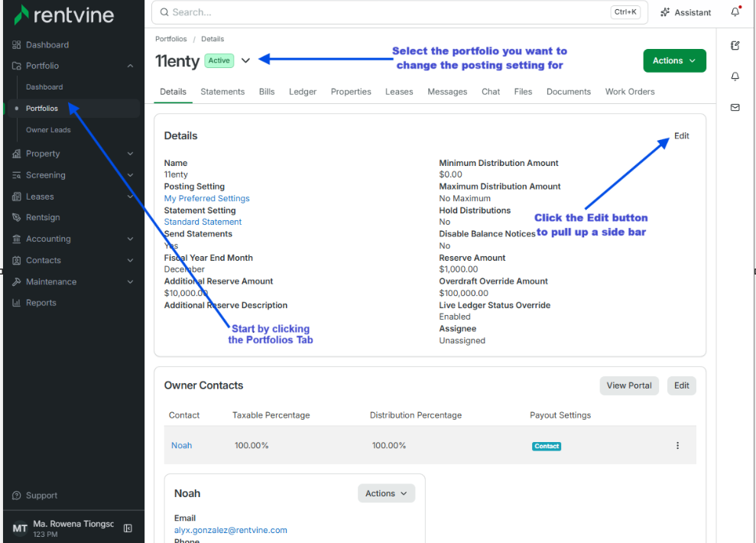This screenshot has height=543, width=756.
Task: Switch to the Documents tab
Action: (x=569, y=92)
